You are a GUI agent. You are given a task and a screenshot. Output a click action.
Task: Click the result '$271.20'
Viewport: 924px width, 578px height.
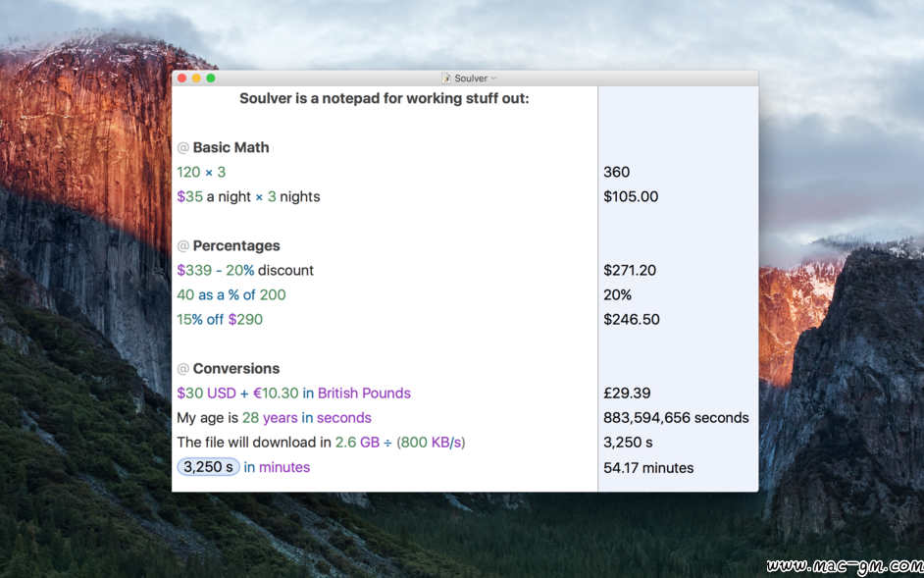pos(630,270)
